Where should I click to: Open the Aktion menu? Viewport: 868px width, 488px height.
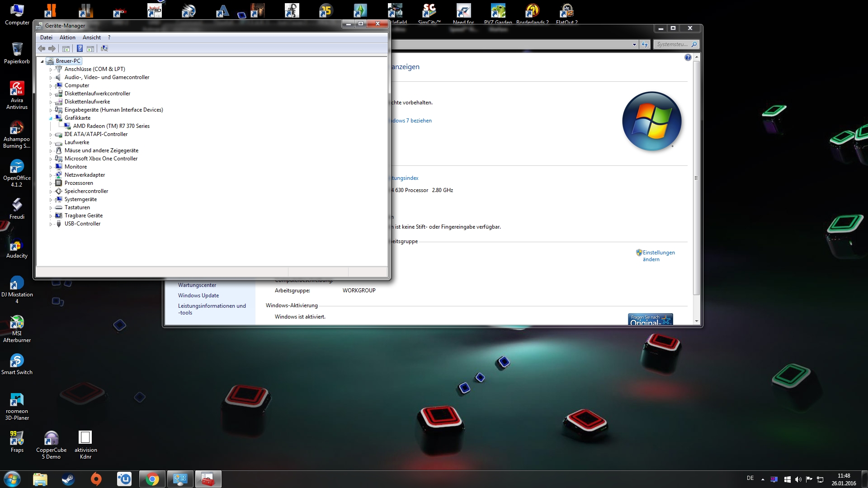coord(67,38)
